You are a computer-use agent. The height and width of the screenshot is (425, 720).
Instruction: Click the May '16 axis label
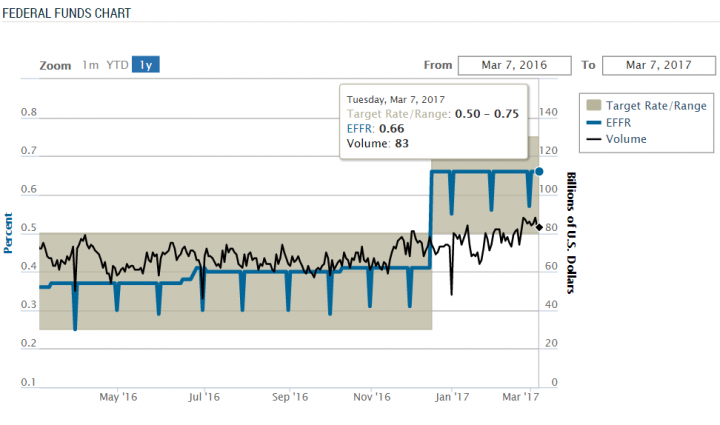click(118, 397)
